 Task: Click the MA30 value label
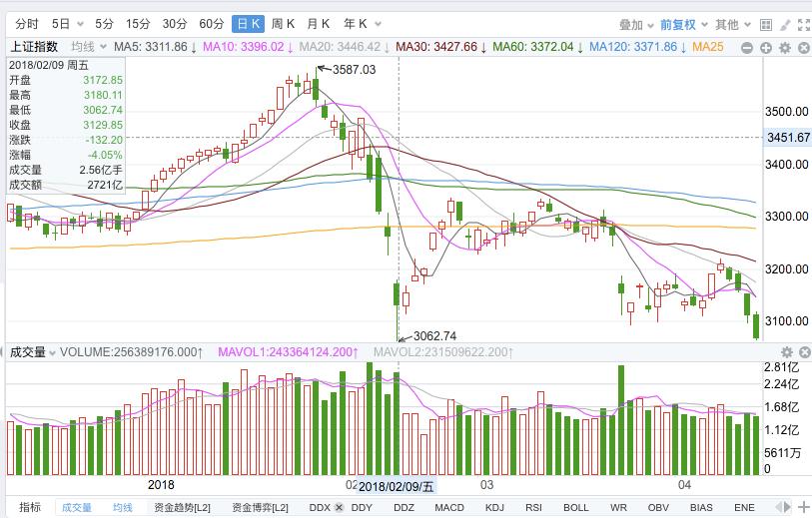[x=441, y=47]
